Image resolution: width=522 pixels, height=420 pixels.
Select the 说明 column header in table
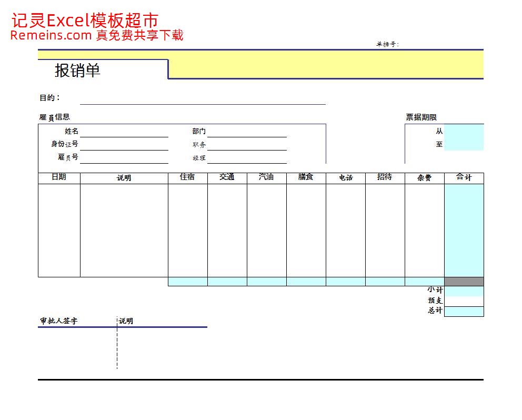pyautogui.click(x=124, y=178)
